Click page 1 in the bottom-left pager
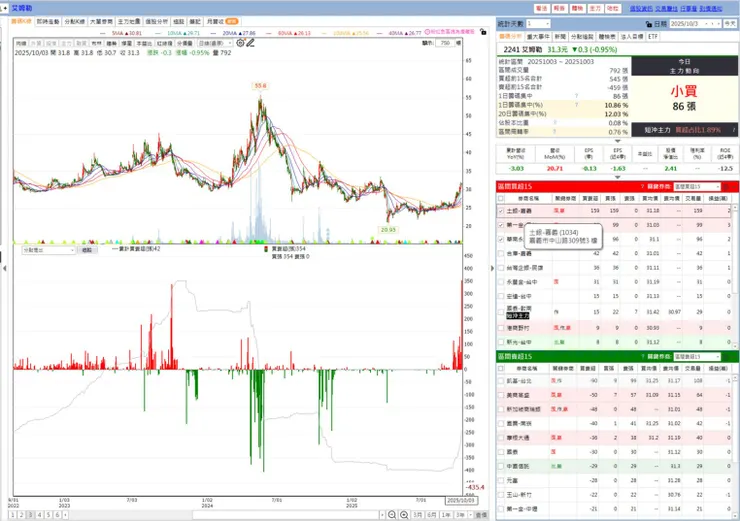The width and height of the screenshot is (740, 521). coord(12,515)
